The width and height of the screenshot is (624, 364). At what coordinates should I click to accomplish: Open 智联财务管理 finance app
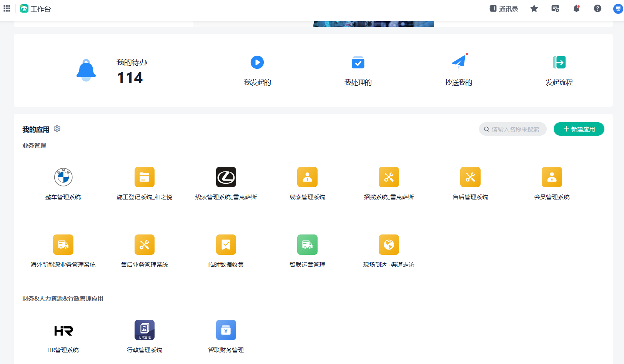click(226, 330)
